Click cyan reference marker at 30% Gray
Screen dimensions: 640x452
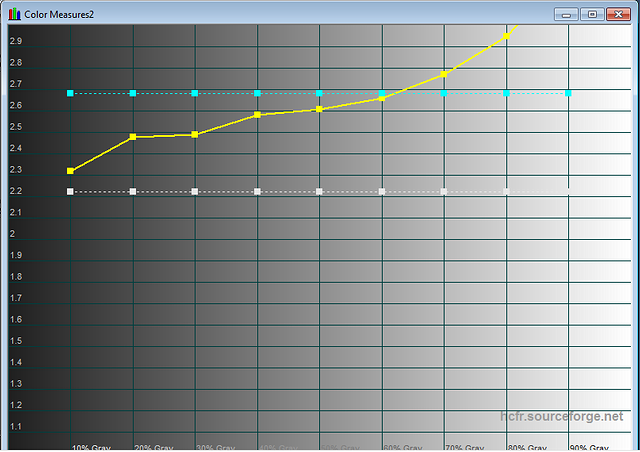(x=195, y=93)
